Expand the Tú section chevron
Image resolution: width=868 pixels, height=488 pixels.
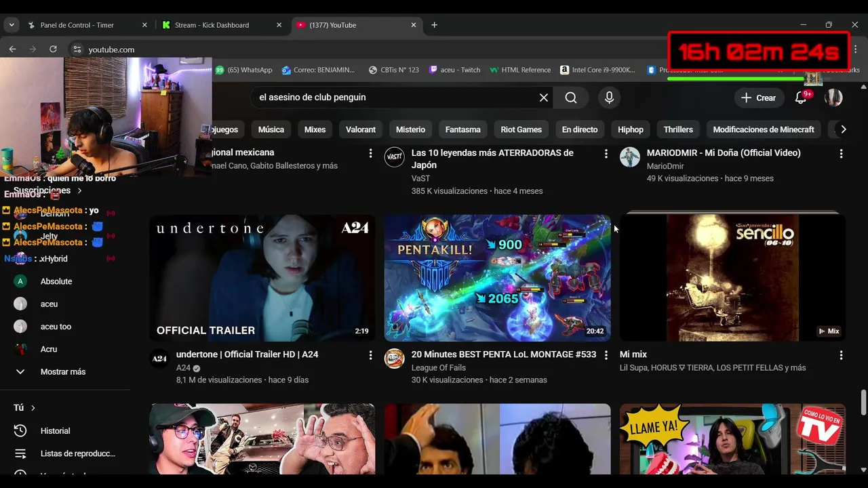click(x=33, y=408)
